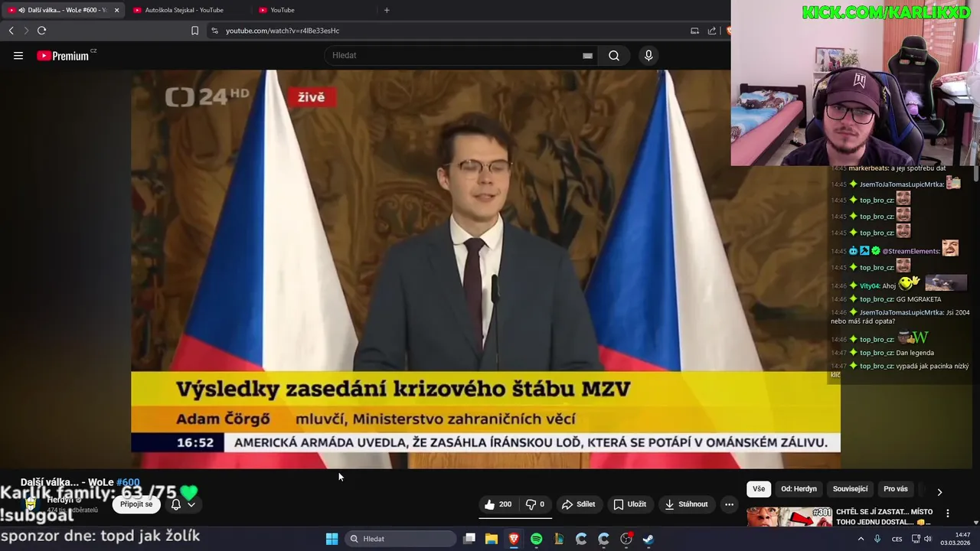The width and height of the screenshot is (980, 551).
Task: Expand hidden system tray icons chevron
Action: [861, 539]
